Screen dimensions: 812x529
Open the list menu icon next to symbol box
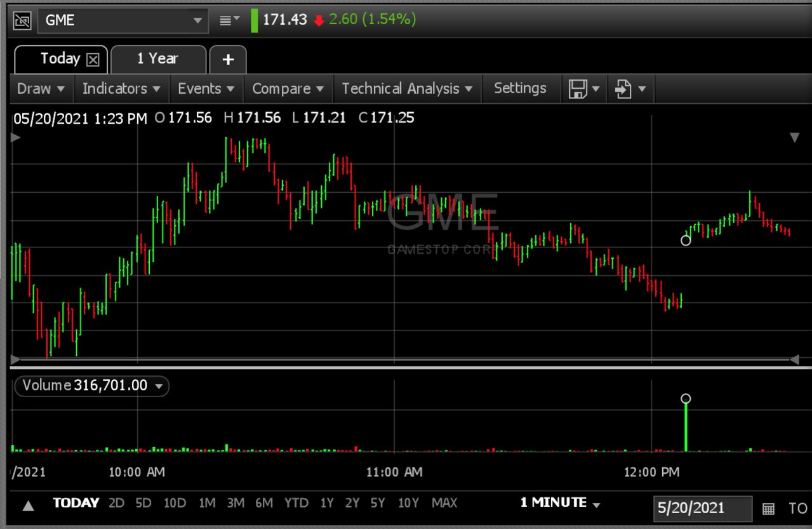(x=229, y=20)
